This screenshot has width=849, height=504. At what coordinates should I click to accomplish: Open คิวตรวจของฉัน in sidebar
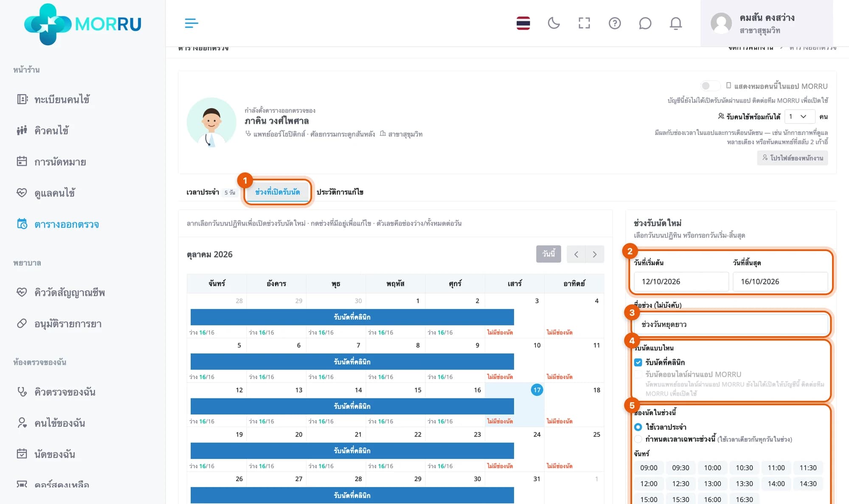pos(56,392)
